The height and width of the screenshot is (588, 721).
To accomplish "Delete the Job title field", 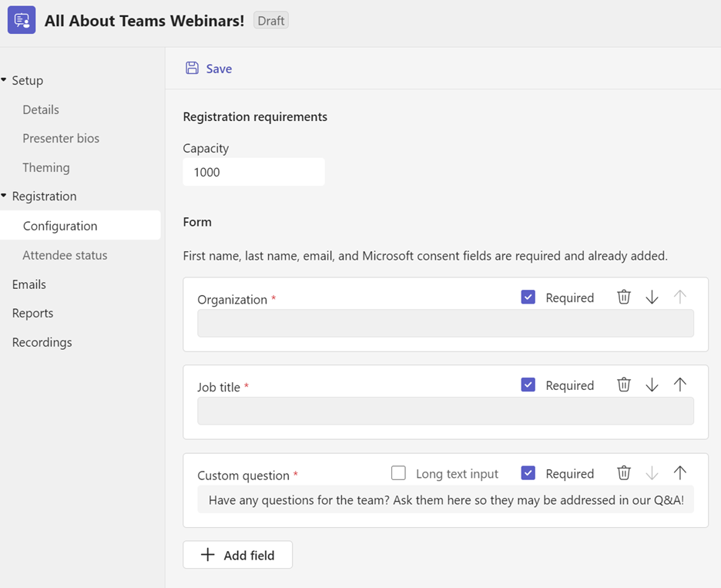I will coord(624,385).
